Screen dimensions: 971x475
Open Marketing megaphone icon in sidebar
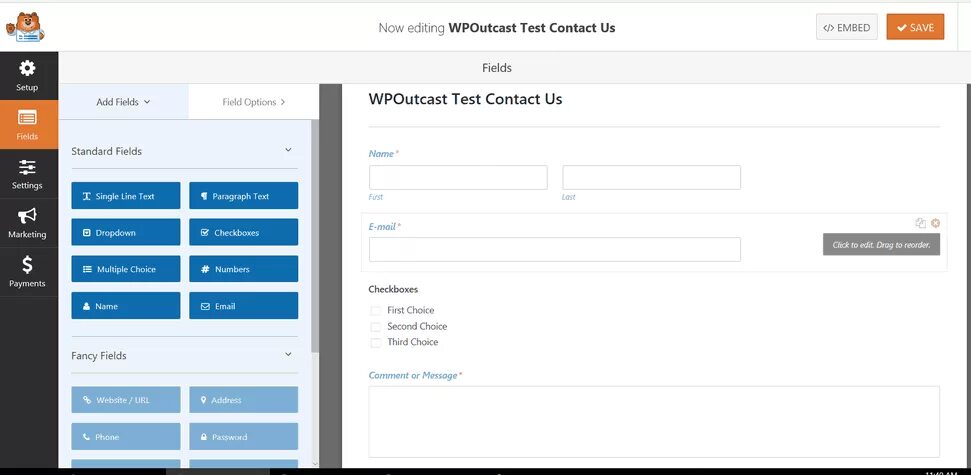[27, 216]
